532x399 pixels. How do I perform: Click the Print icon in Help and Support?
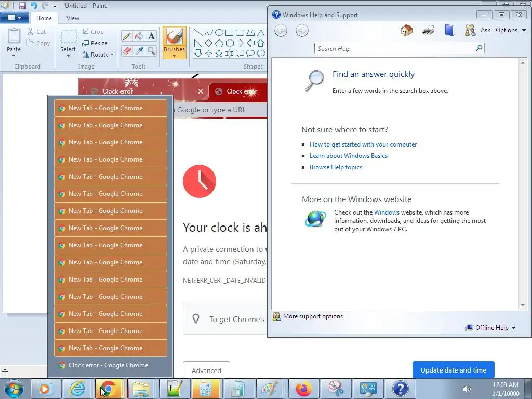428,30
